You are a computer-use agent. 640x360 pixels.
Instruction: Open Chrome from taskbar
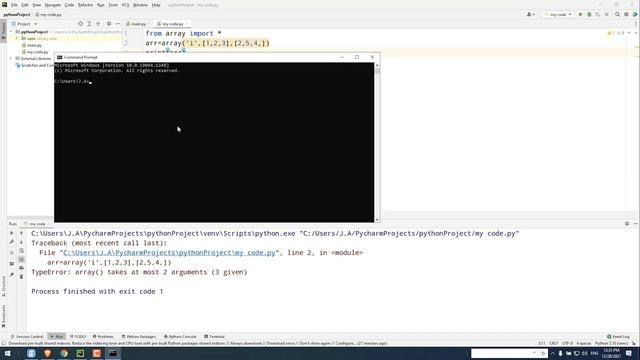pyautogui.click(x=64, y=353)
